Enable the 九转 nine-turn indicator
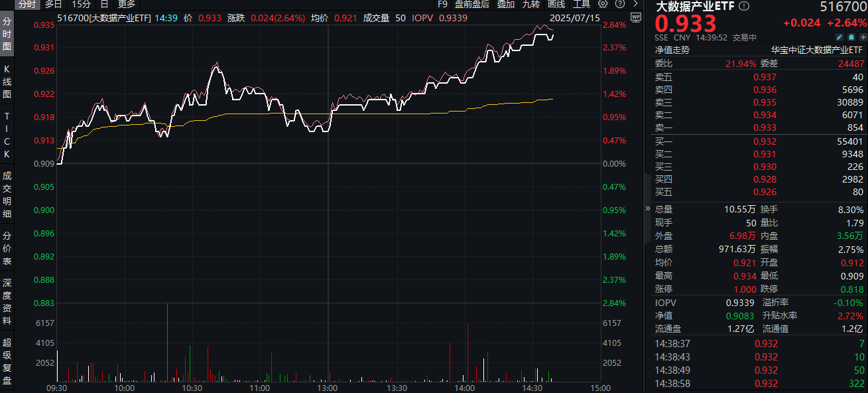Viewport: 868px width, 393px height. pyautogui.click(x=530, y=5)
